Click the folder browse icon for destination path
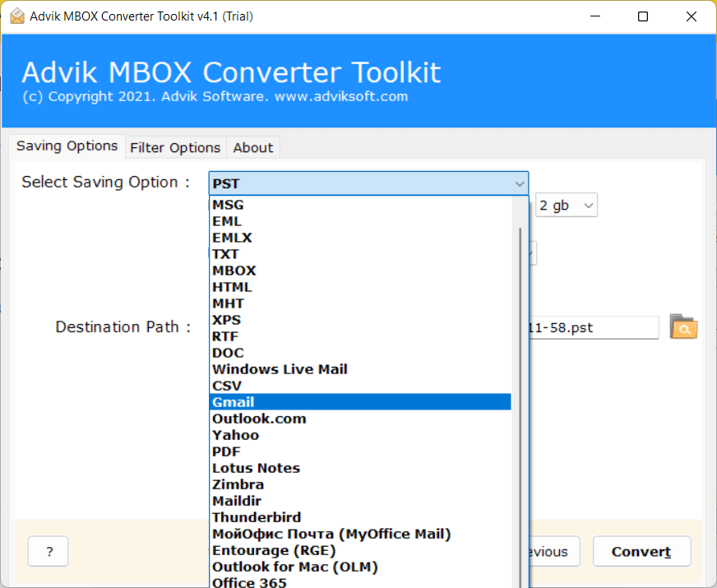The height and width of the screenshot is (588, 717). [683, 327]
